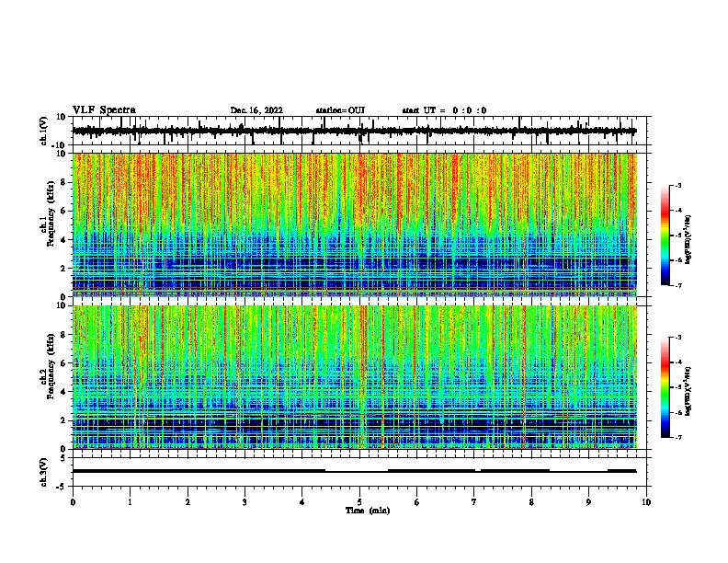The image size is (728, 563).
Task: Click the "-7" tick on ch.2 color bar
Action: pyautogui.click(x=678, y=437)
